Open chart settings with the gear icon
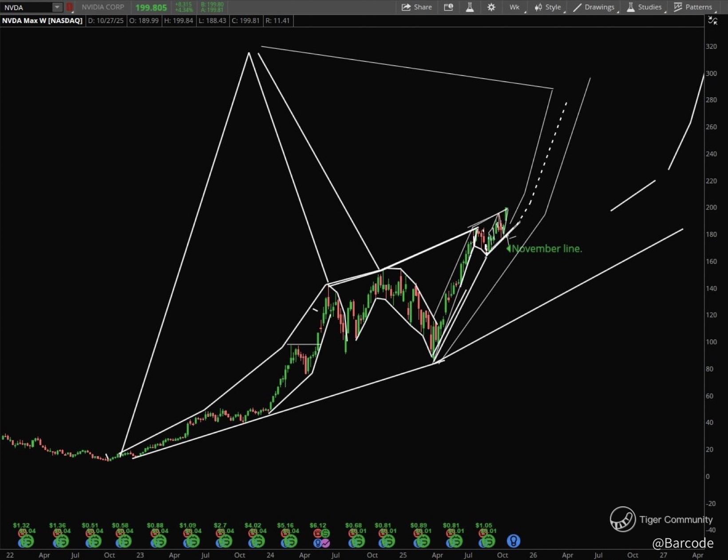 pyautogui.click(x=491, y=7)
